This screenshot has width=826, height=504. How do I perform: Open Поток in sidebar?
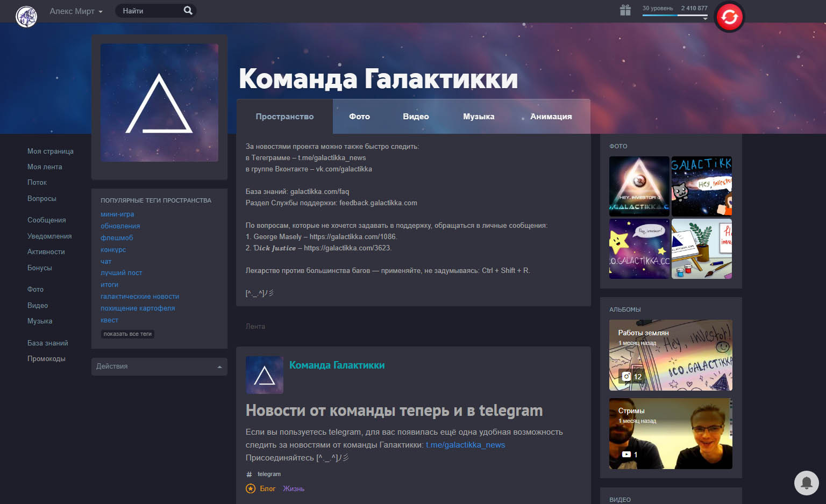pos(37,183)
